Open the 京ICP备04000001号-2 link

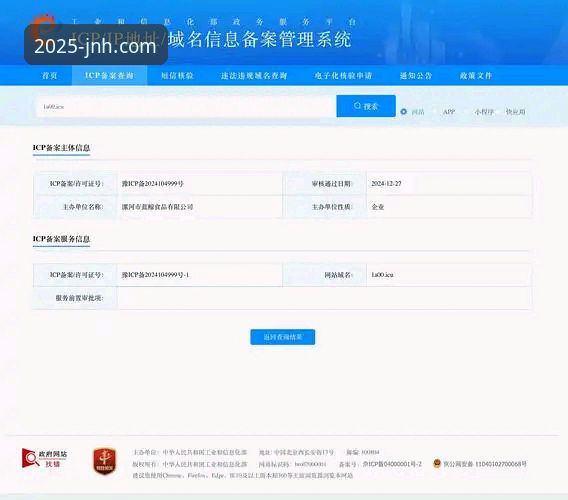point(392,464)
